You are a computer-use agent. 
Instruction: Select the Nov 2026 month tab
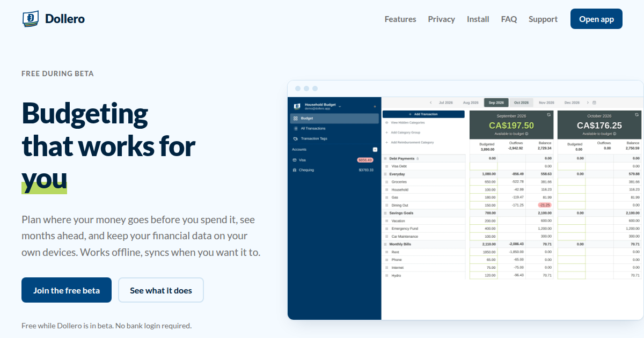pos(547,102)
